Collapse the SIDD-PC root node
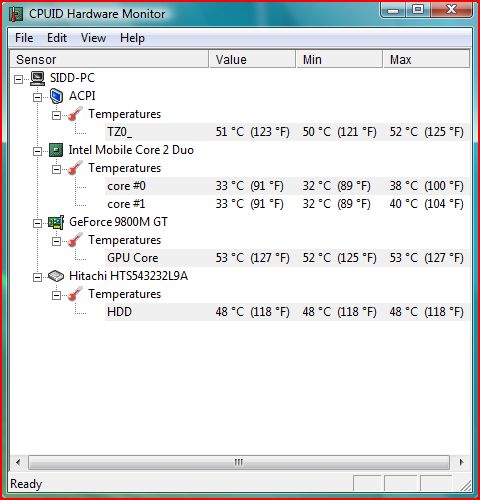This screenshot has height=500, width=480. [18, 79]
